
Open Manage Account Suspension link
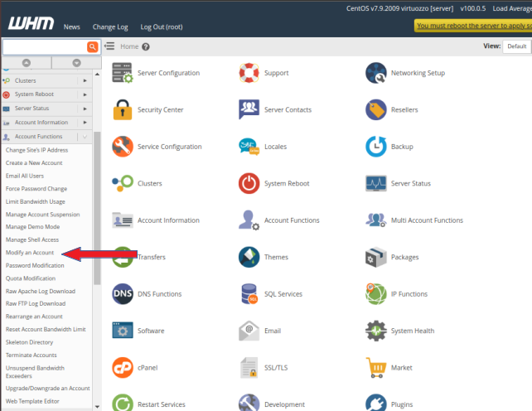(x=43, y=215)
